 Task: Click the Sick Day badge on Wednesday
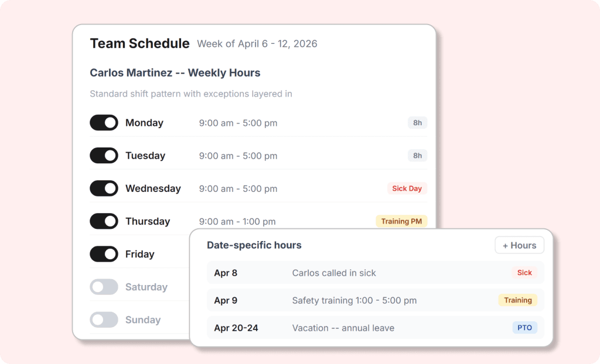tap(407, 188)
